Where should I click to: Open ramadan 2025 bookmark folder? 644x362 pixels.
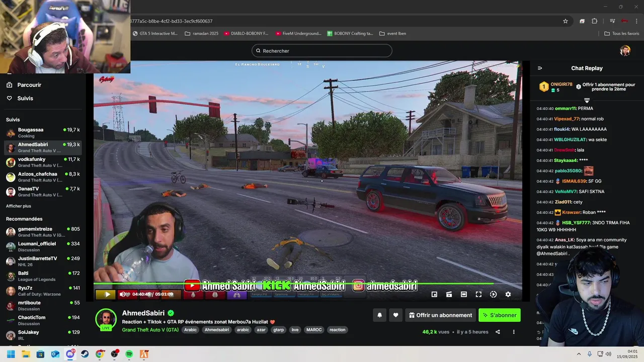click(202, 34)
